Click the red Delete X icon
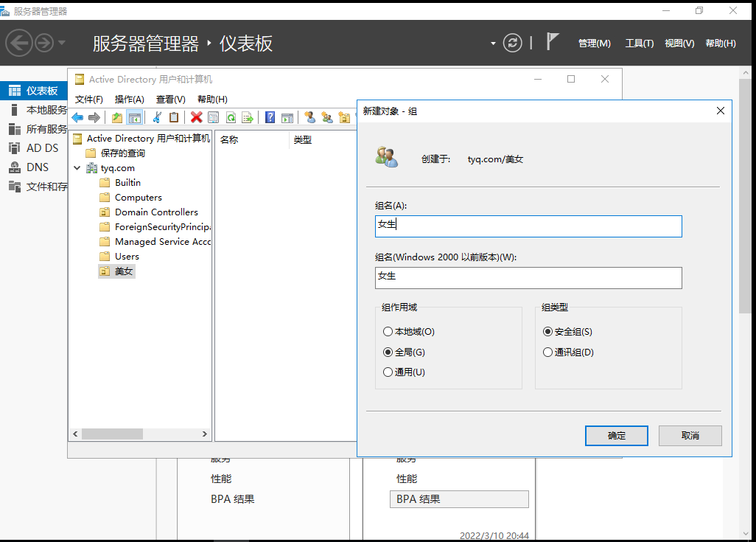 click(196, 117)
